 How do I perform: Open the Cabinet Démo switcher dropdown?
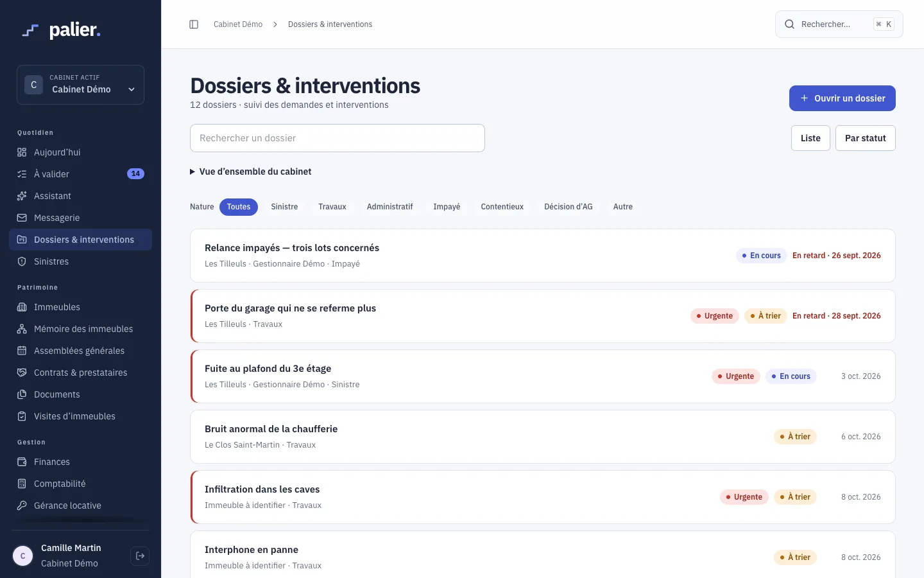click(x=81, y=85)
